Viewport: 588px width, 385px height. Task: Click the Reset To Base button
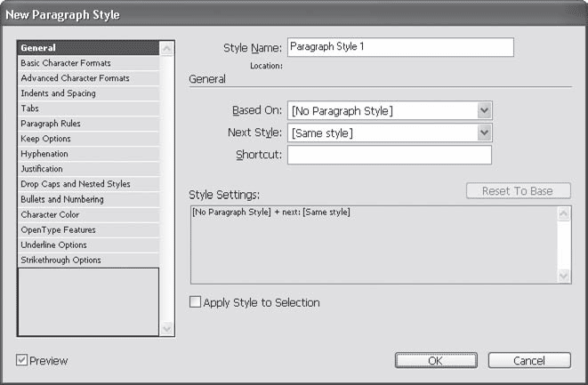click(518, 191)
